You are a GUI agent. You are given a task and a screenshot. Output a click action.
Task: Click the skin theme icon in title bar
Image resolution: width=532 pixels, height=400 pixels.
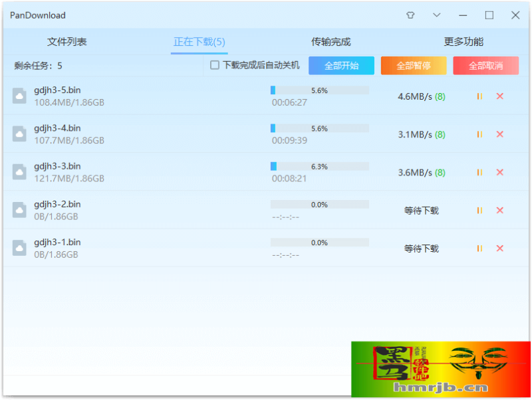click(410, 15)
